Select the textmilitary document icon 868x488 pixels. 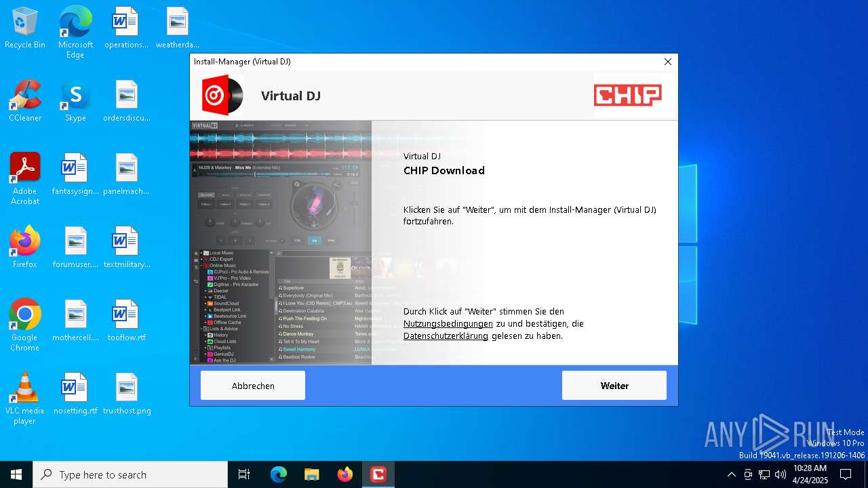pos(126,248)
